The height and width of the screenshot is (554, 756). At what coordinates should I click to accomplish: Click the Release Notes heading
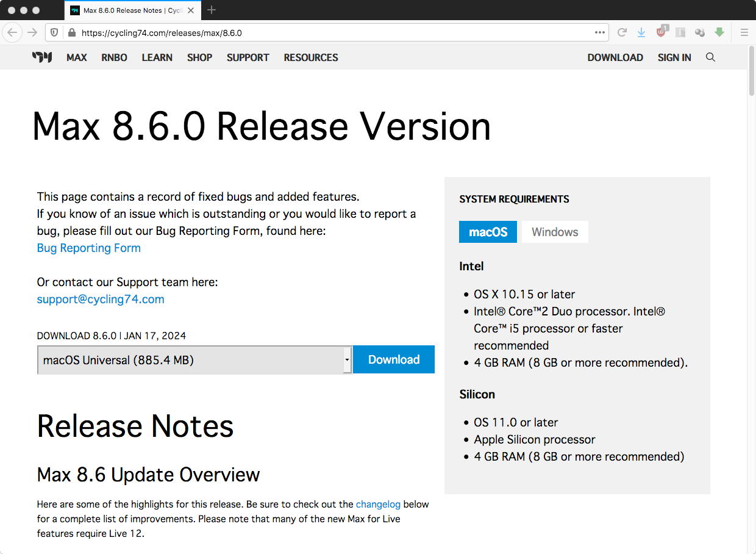(x=135, y=426)
